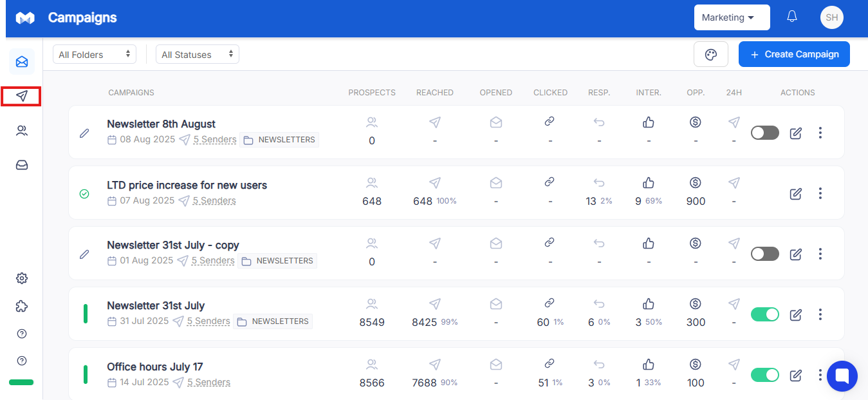Edit Newsletter 31st July - copy campaign

click(x=796, y=254)
